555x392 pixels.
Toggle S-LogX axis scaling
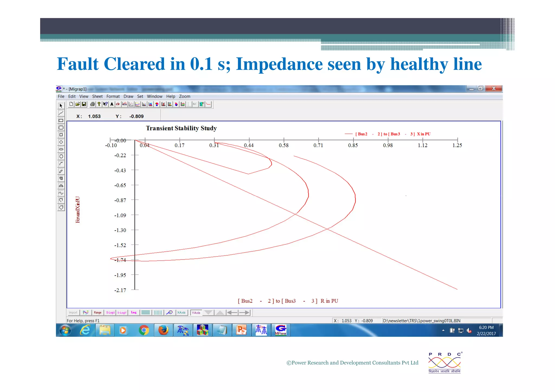[110, 313]
